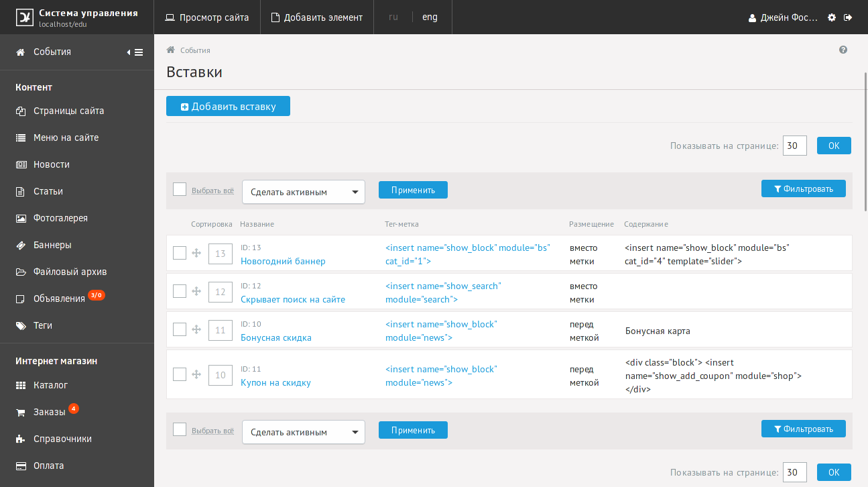Image resolution: width=868 pixels, height=487 pixels.
Task: Click the home icon in breadcrumbs
Action: click(x=171, y=50)
